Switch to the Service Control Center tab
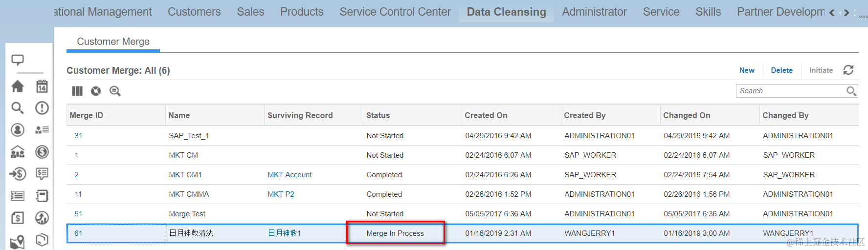Viewport: 868px width, 250px height. (x=395, y=12)
